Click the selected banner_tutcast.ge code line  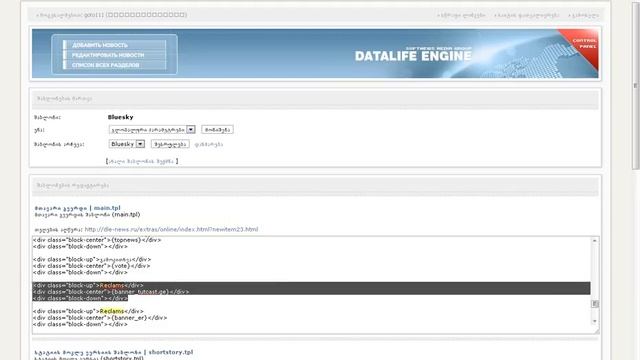[111, 292]
